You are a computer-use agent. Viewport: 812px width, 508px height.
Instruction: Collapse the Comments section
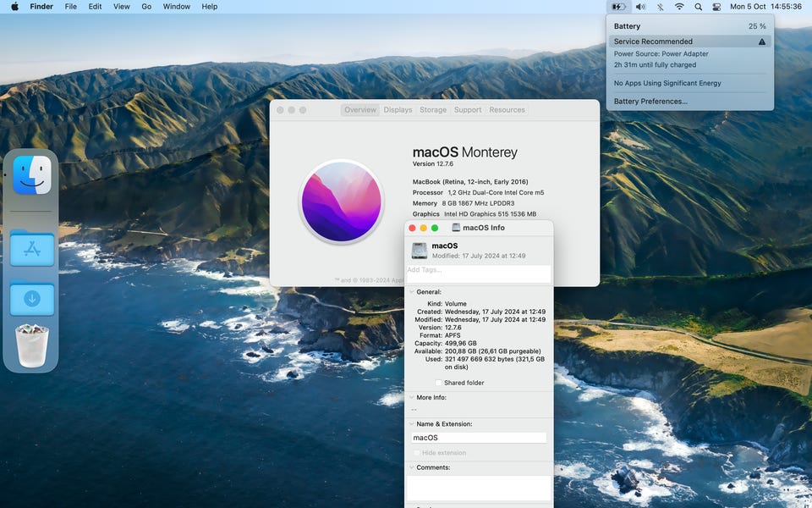pyautogui.click(x=412, y=467)
